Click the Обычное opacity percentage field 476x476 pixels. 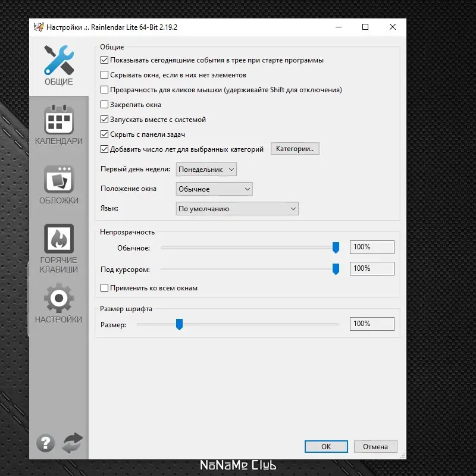372,247
